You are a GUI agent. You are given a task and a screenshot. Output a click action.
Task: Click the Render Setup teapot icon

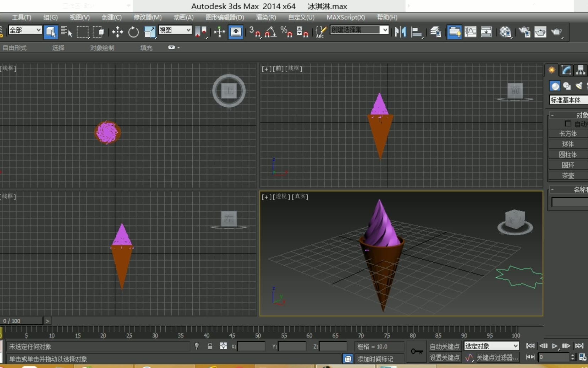pos(524,32)
